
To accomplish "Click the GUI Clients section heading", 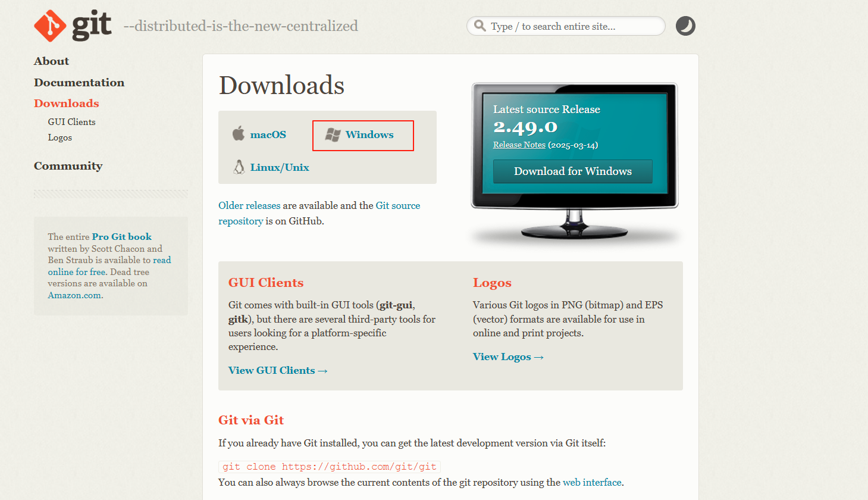I will point(266,283).
